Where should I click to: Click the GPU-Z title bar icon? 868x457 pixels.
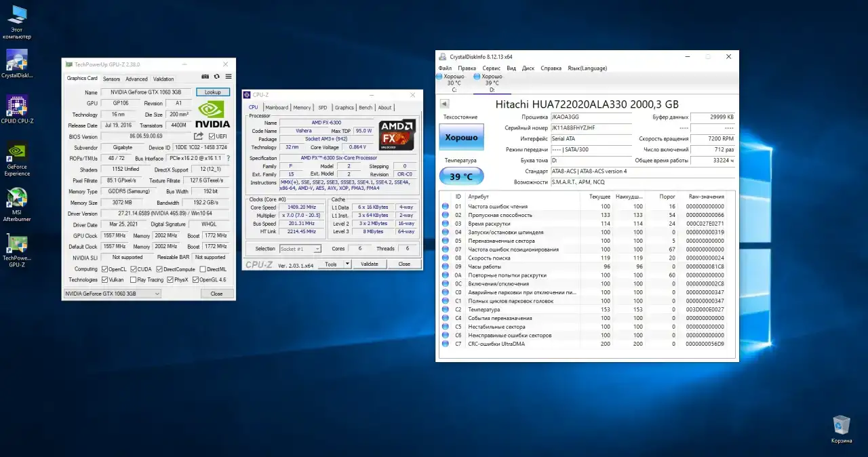pos(68,64)
